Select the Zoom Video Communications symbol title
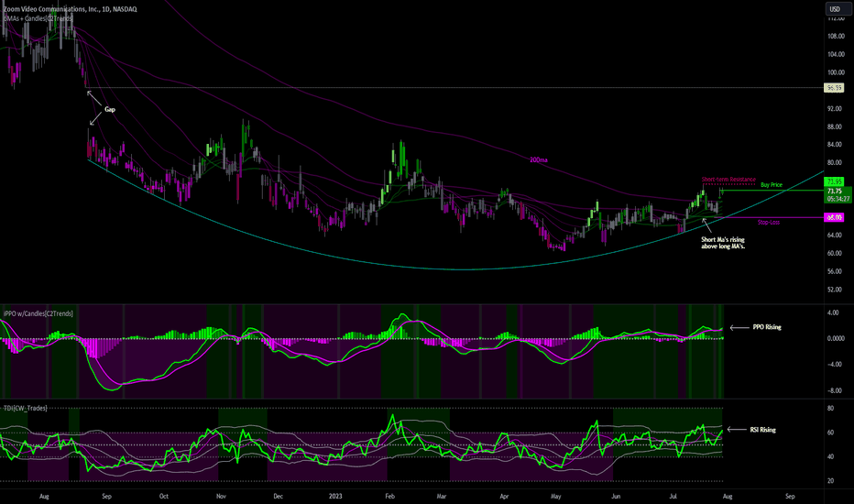The height and width of the screenshot is (504, 854). tap(70, 9)
